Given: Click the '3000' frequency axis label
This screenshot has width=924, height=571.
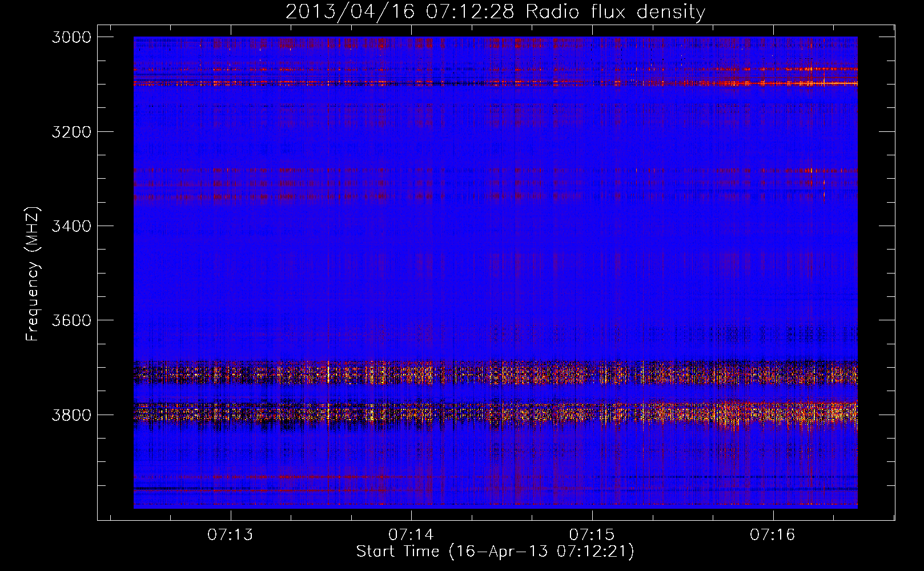Looking at the screenshot, I should tap(71, 37).
